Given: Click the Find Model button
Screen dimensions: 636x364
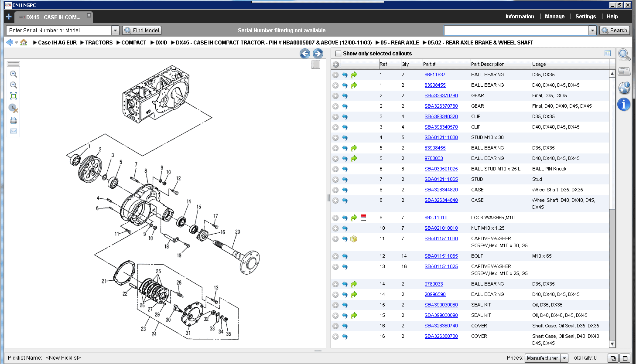Looking at the screenshot, I should pos(142,31).
